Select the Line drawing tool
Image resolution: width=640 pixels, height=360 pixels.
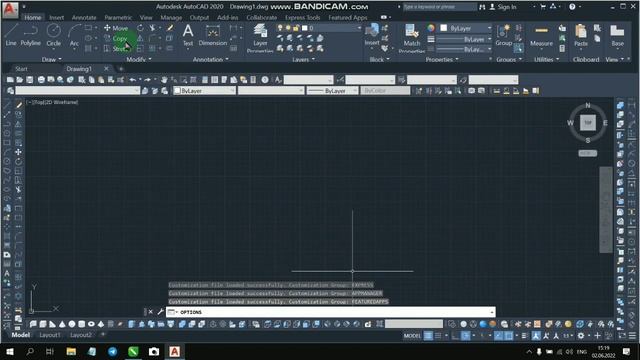click(11, 35)
